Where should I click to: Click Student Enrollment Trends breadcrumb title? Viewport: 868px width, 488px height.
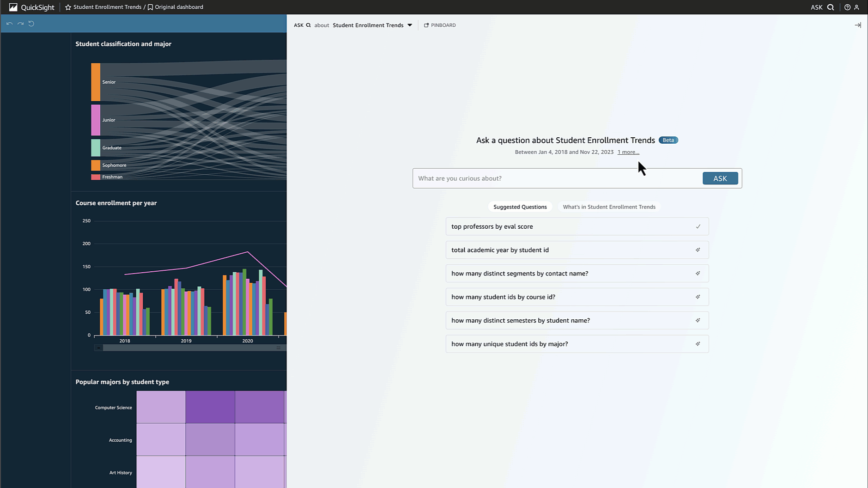[107, 7]
